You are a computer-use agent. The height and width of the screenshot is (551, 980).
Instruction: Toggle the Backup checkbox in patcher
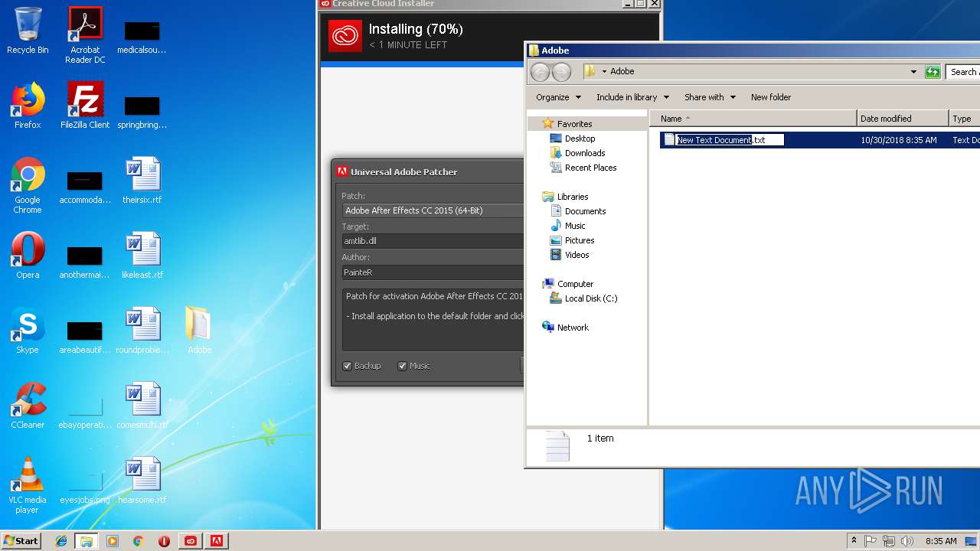point(347,366)
